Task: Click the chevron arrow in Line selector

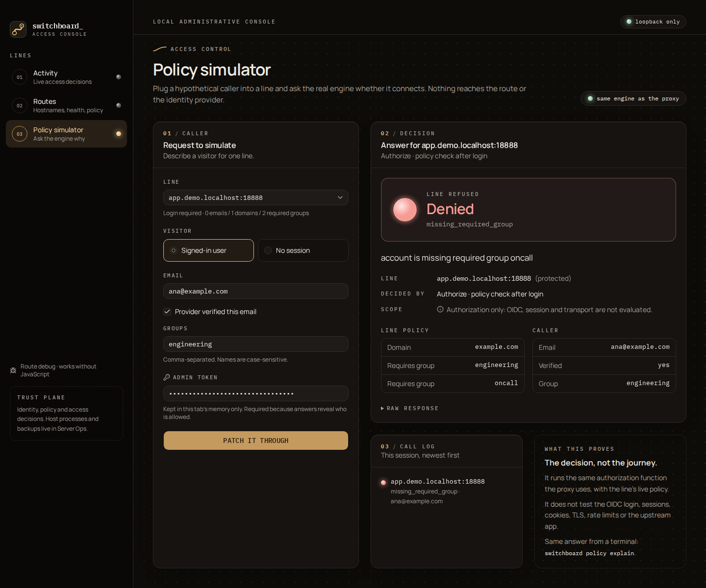Action: 340,197
